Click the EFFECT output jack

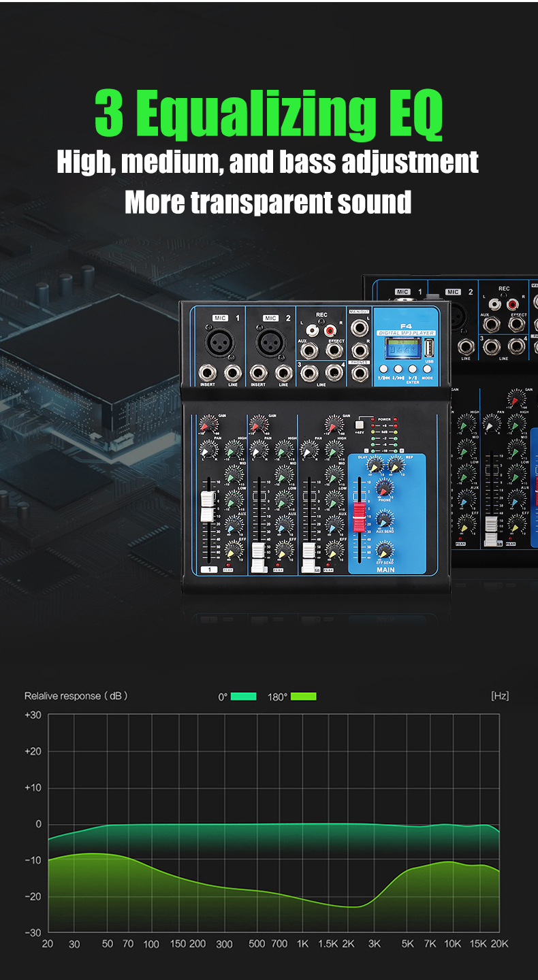(x=334, y=351)
